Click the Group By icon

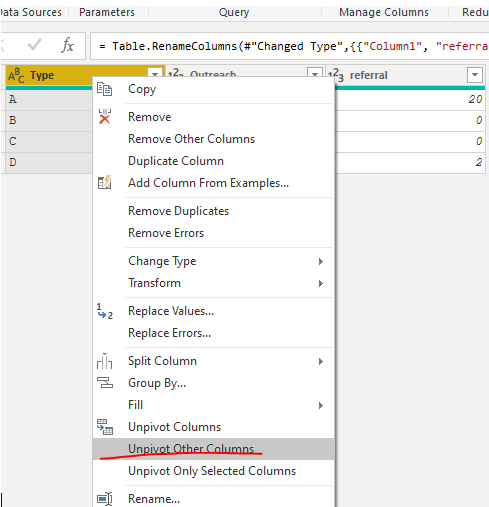(105, 383)
